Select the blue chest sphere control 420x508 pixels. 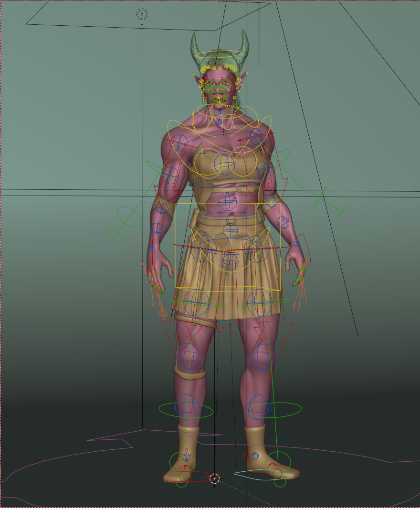coord(224,164)
